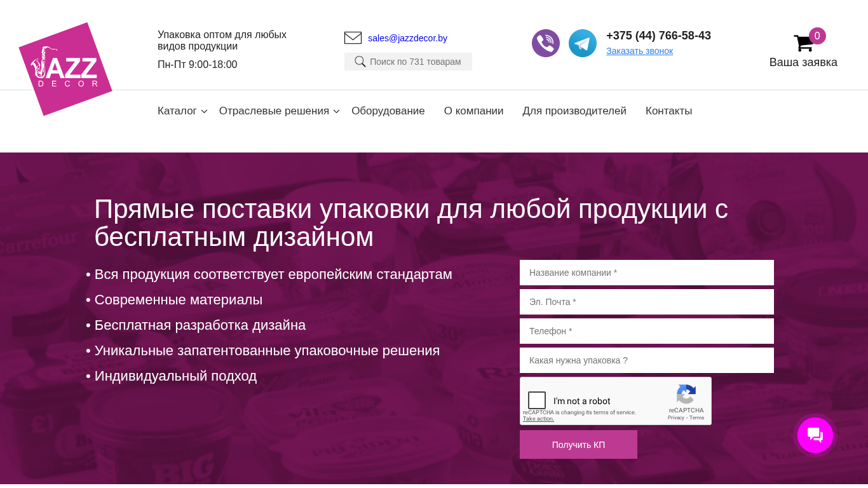Focus Эл. Почта input field
Image resolution: width=868 pixels, height=488 pixels.
click(x=647, y=302)
